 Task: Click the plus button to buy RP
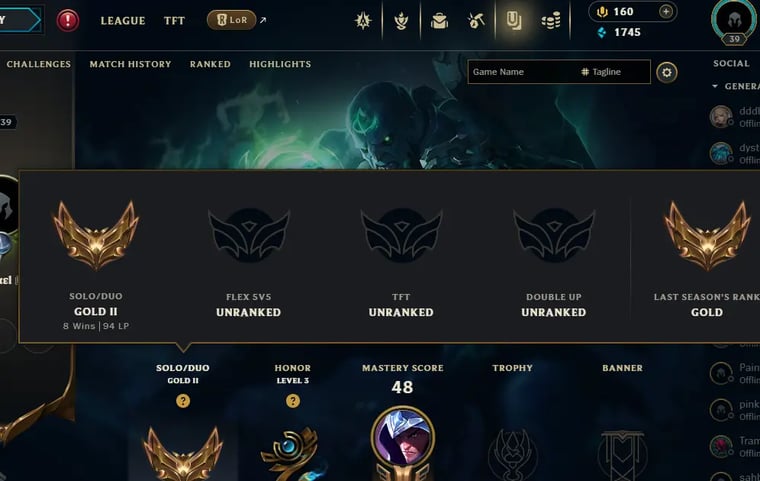(666, 11)
